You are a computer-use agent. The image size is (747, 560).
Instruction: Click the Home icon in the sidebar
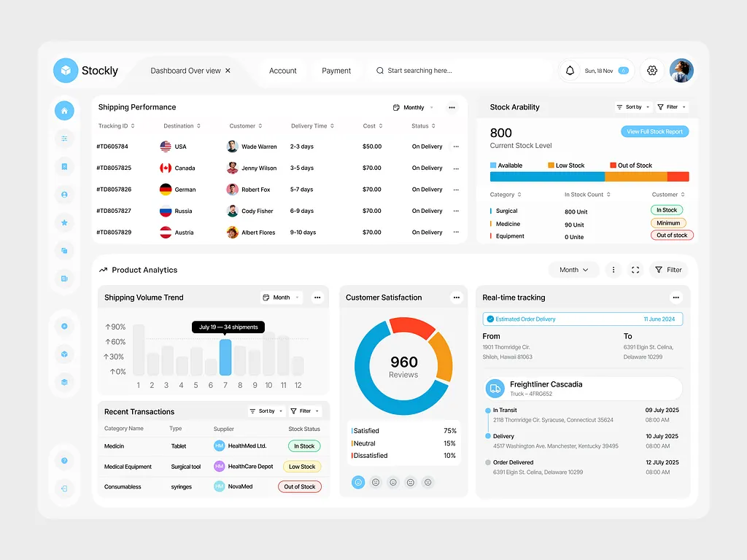pyautogui.click(x=64, y=111)
